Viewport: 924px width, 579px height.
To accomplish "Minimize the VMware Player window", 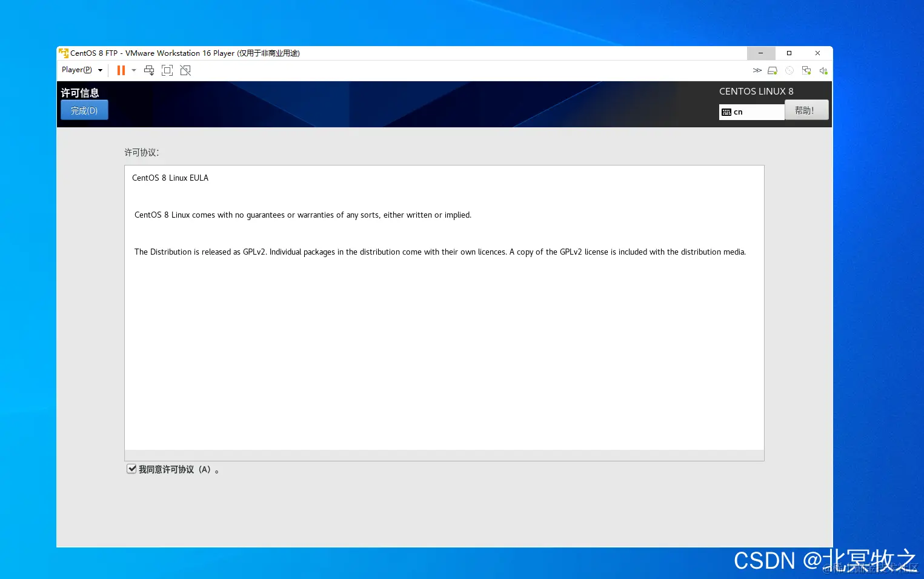I will tap(761, 53).
